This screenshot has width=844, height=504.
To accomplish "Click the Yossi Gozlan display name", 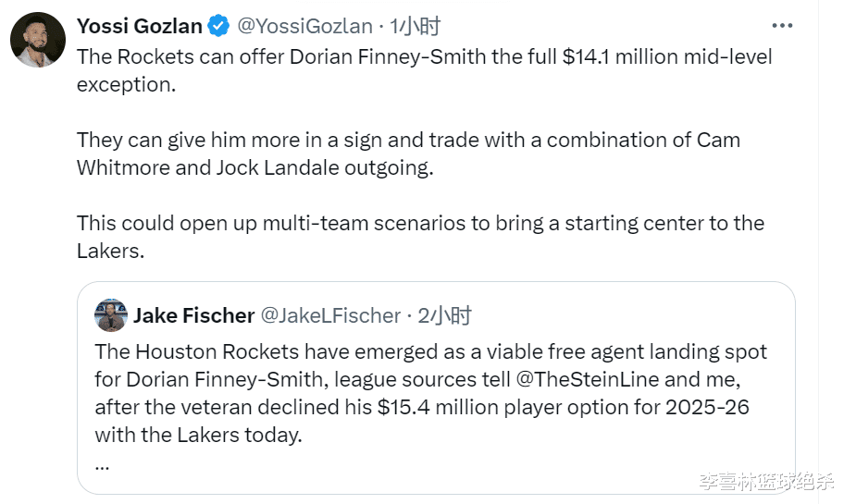I will pyautogui.click(x=140, y=26).
